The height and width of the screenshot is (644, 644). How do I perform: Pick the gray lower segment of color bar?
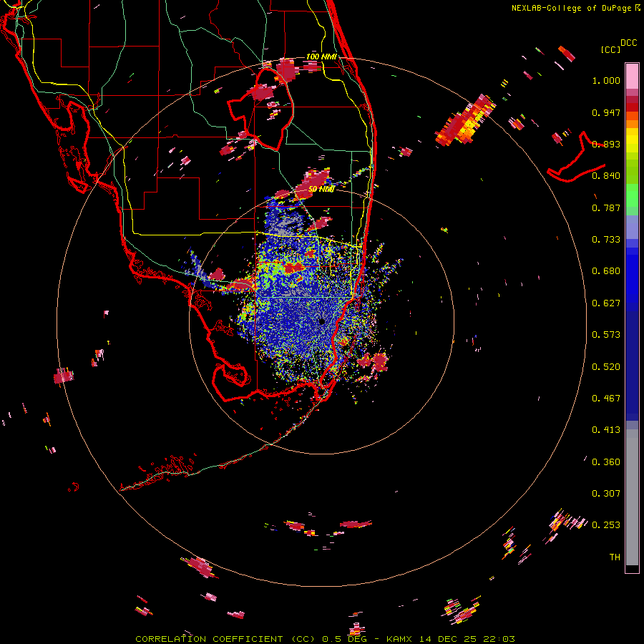pyautogui.click(x=632, y=497)
